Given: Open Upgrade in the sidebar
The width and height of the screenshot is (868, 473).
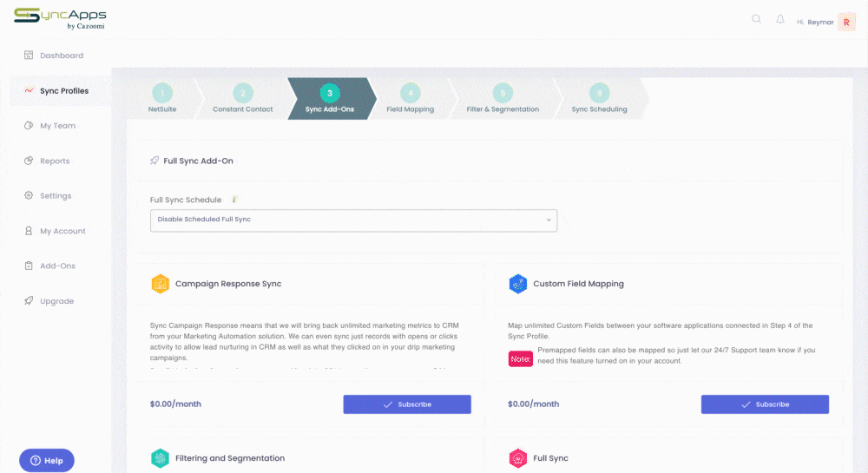Looking at the screenshot, I should pos(61,301).
